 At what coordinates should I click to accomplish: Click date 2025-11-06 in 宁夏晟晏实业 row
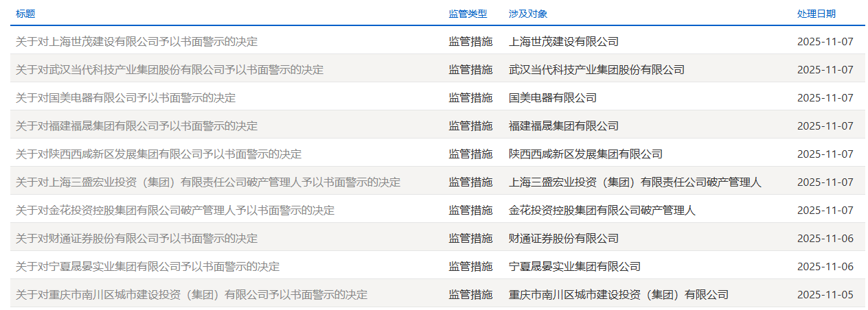click(x=825, y=266)
